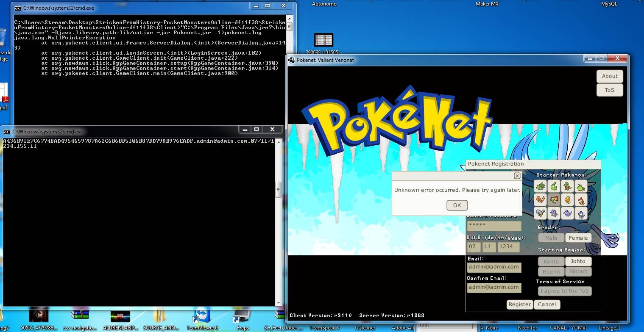
Task: Choose Chimchar as starter Pokemon
Action: coord(581,199)
